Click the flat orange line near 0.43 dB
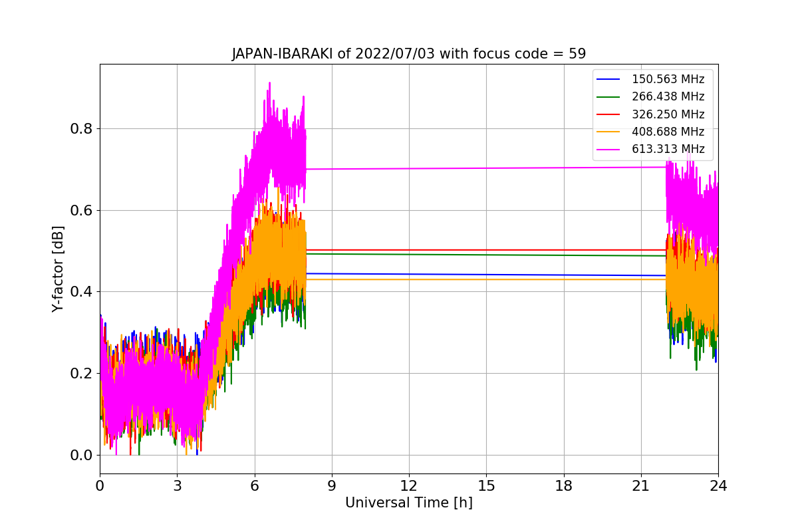 [485, 279]
